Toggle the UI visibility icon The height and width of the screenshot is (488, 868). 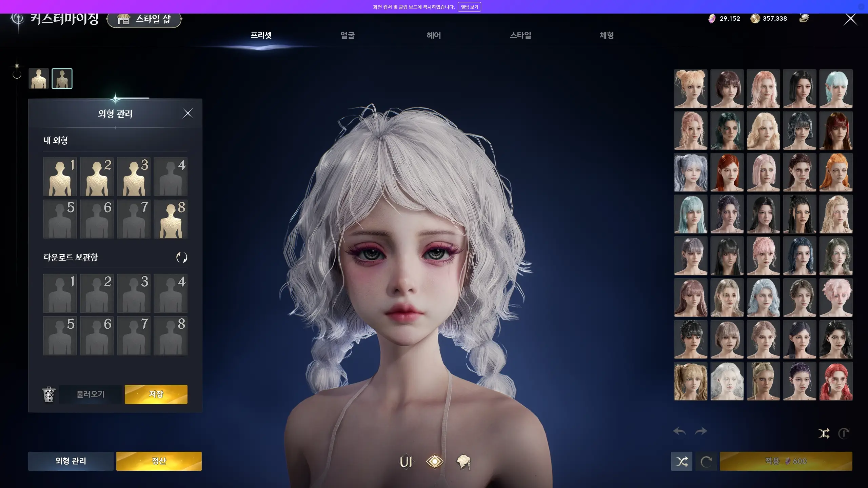pyautogui.click(x=406, y=462)
